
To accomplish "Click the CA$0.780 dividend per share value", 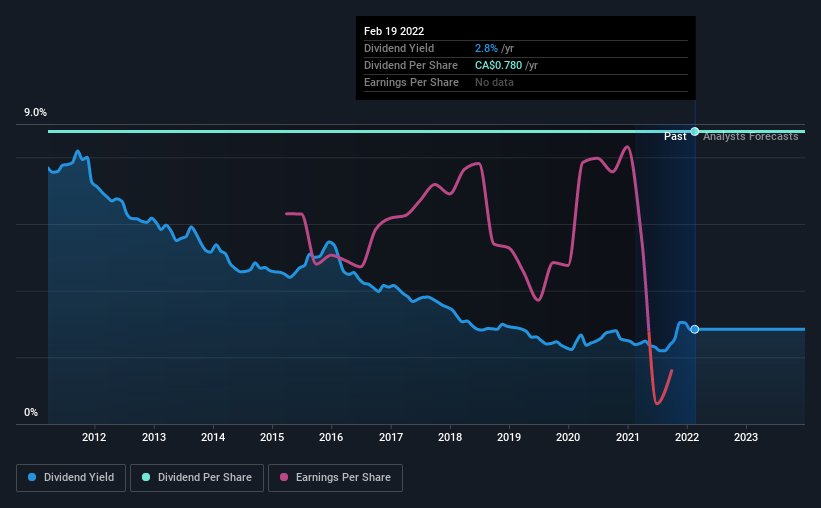I will (x=498, y=65).
